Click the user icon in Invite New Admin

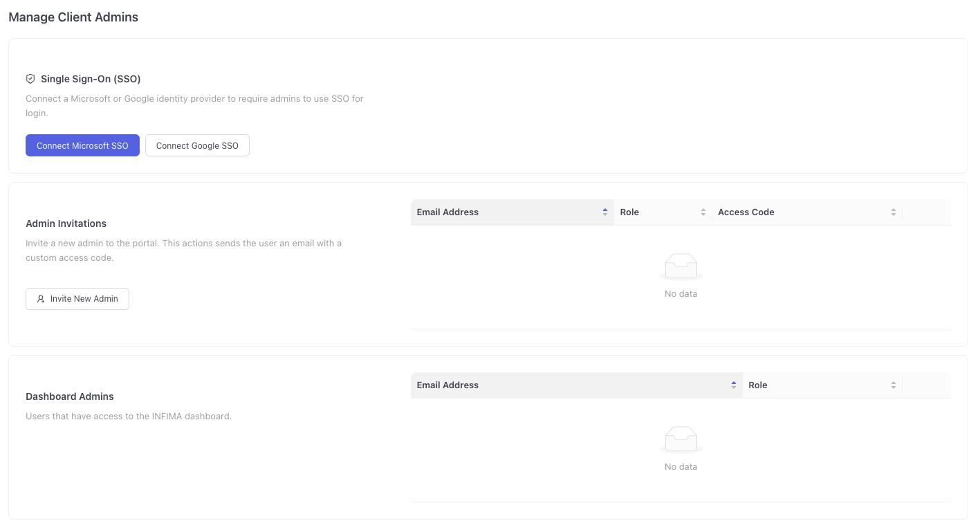click(41, 299)
